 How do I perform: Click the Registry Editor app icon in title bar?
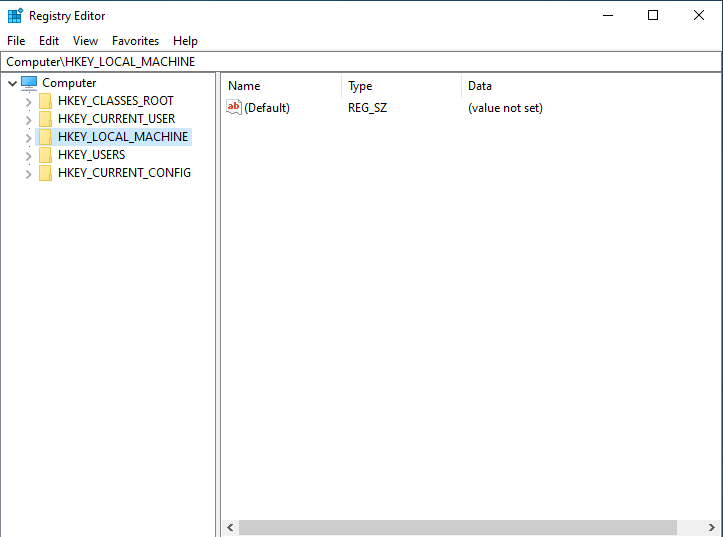tap(15, 15)
